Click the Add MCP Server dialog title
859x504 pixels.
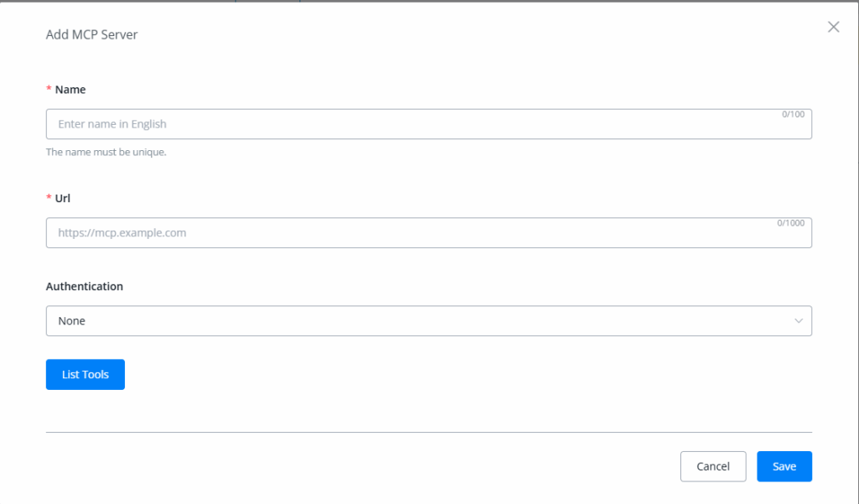pos(91,35)
